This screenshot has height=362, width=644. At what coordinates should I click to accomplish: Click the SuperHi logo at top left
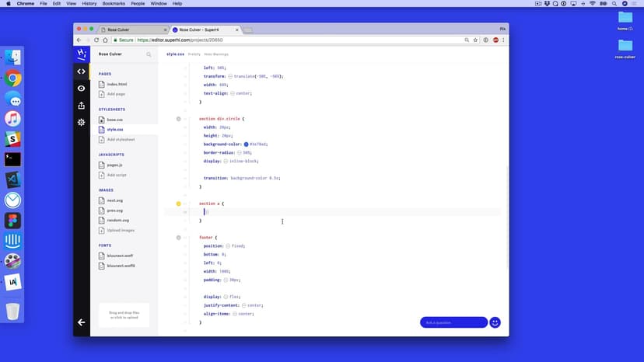82,54
